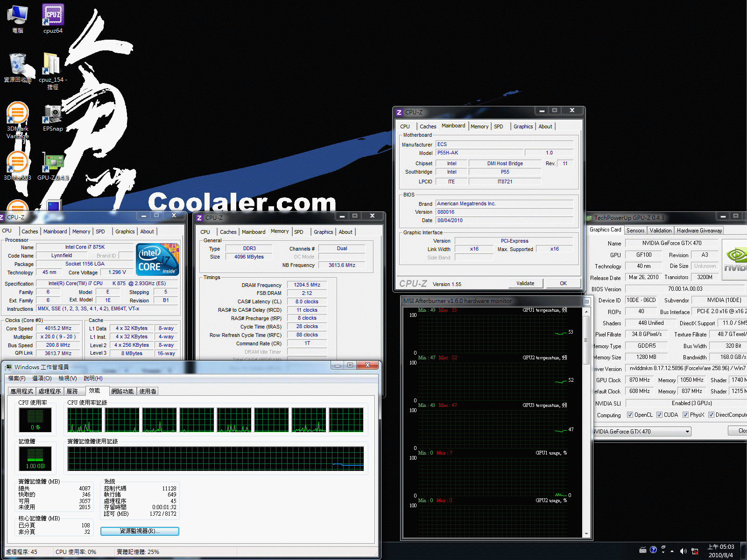
Task: Open 資源監視器(R) resource monitor button
Action: pos(140,531)
